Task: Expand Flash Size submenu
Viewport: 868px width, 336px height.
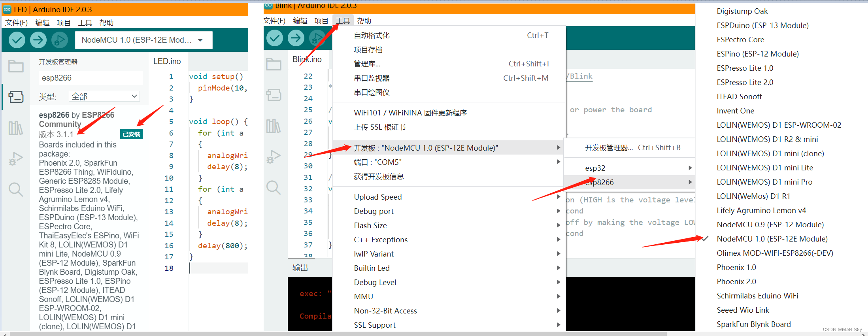Action: [449, 225]
